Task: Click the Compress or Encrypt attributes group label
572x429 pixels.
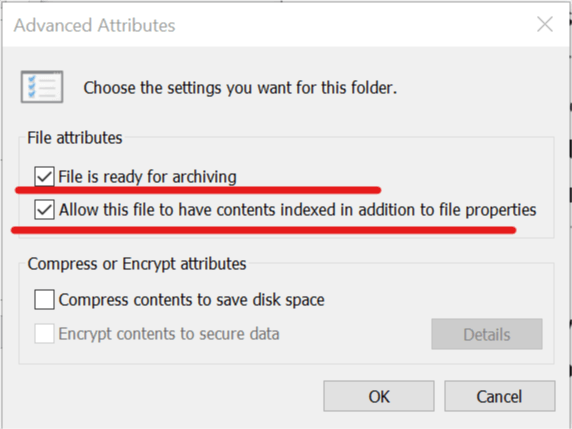Action: pos(137,264)
